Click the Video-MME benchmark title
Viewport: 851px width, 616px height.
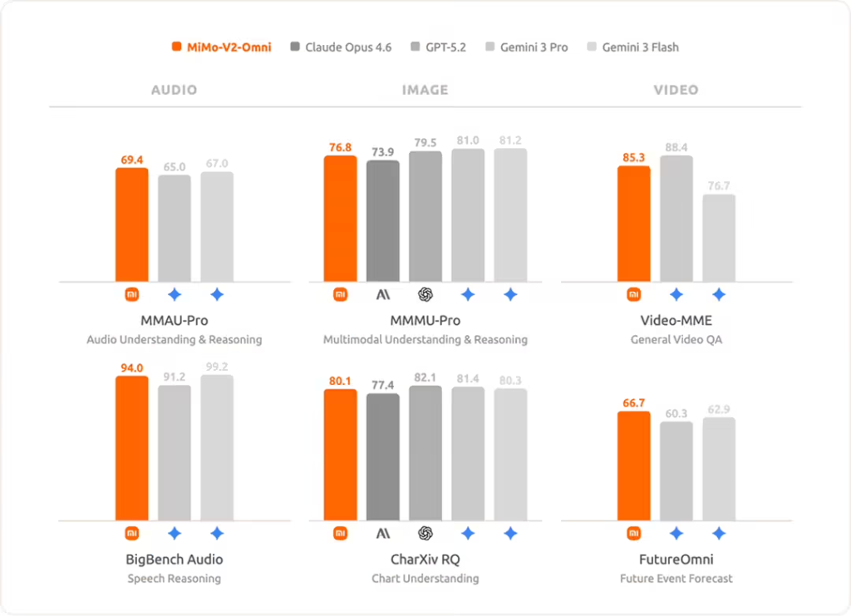point(676,320)
